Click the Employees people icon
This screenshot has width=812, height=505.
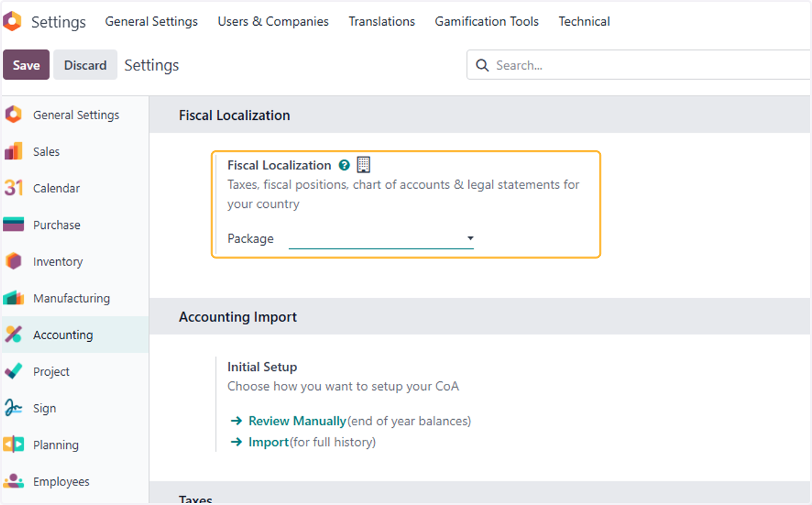(14, 481)
